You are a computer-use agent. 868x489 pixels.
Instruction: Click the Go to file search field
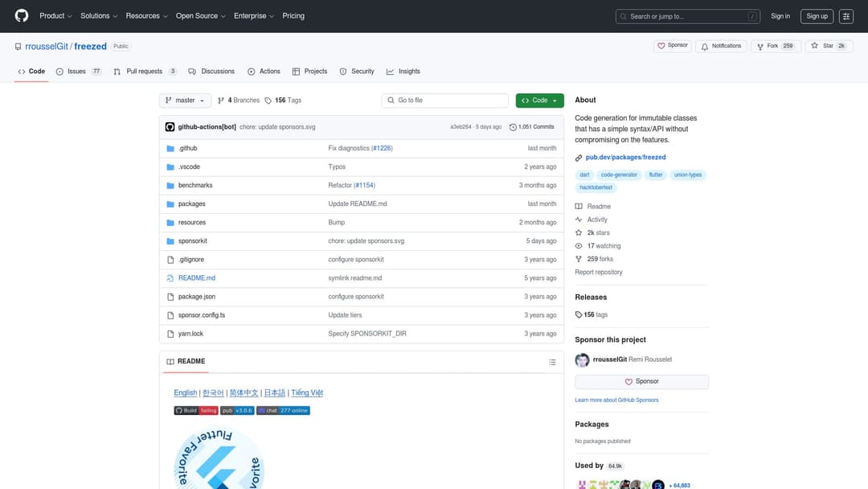click(x=445, y=101)
